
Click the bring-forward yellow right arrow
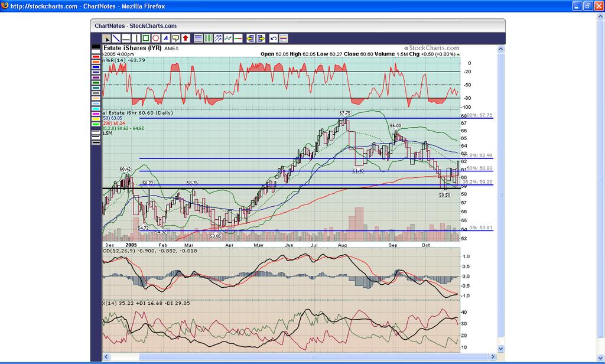click(x=261, y=38)
